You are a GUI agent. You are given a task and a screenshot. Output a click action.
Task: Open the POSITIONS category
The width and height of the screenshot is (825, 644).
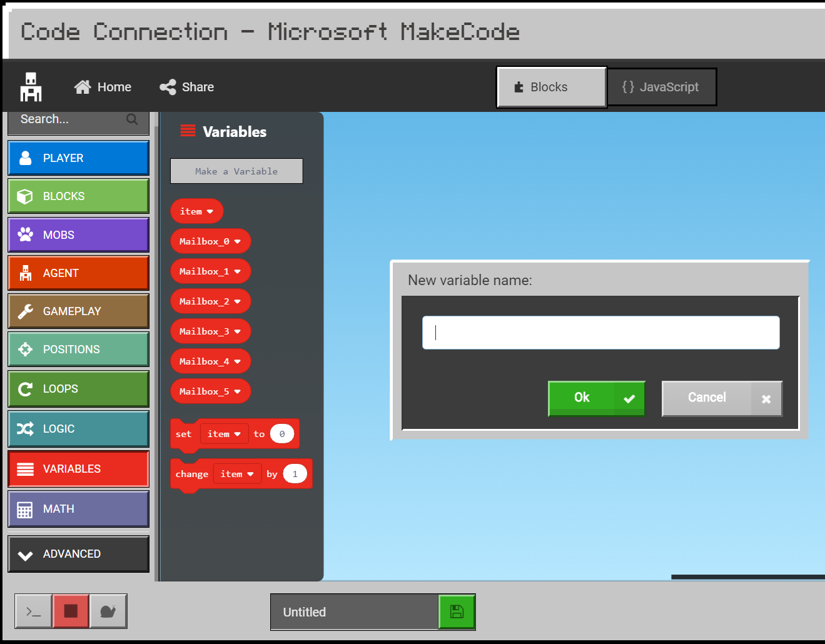tap(78, 350)
